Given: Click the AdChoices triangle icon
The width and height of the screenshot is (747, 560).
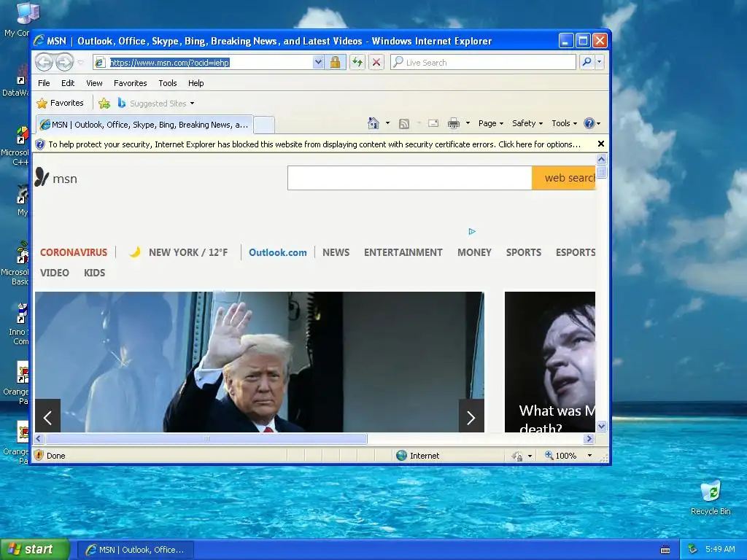Looking at the screenshot, I should (x=472, y=231).
